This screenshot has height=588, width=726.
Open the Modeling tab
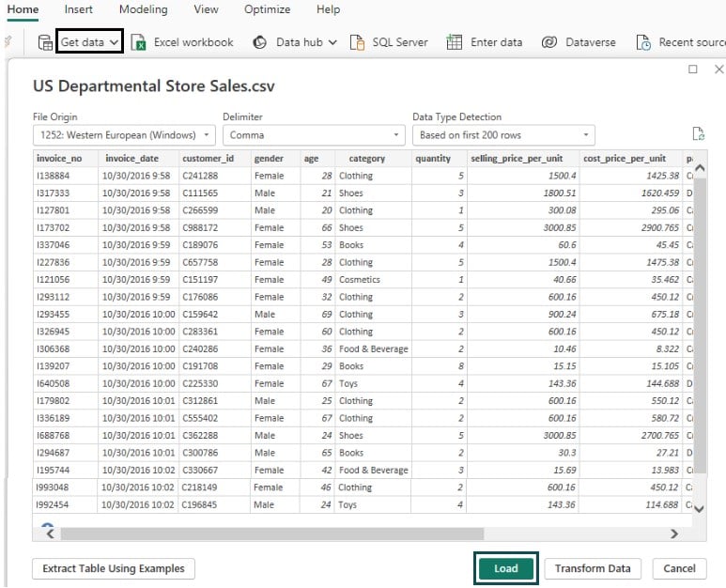pyautogui.click(x=144, y=9)
